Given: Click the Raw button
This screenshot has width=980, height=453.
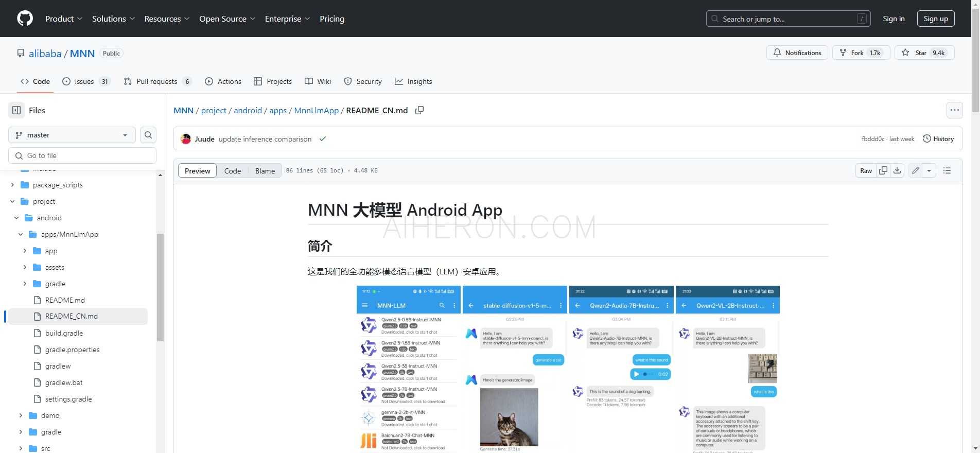Looking at the screenshot, I should (x=866, y=170).
